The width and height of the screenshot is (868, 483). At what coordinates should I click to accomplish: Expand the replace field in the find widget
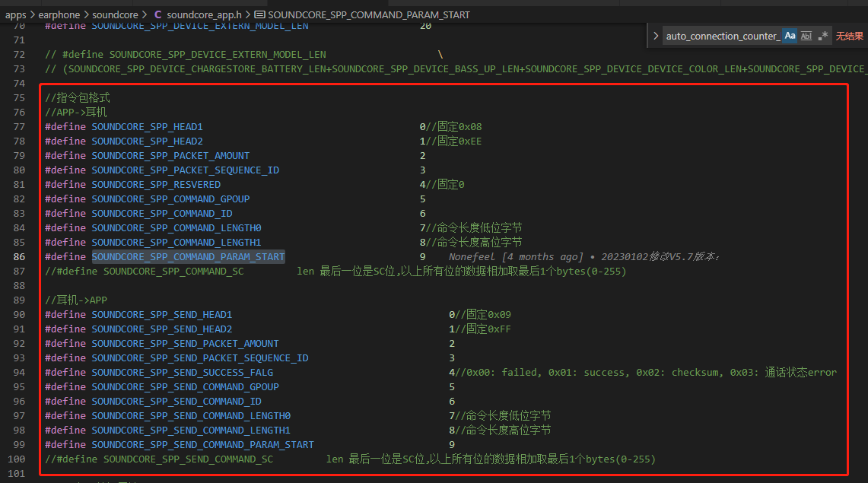(656, 36)
